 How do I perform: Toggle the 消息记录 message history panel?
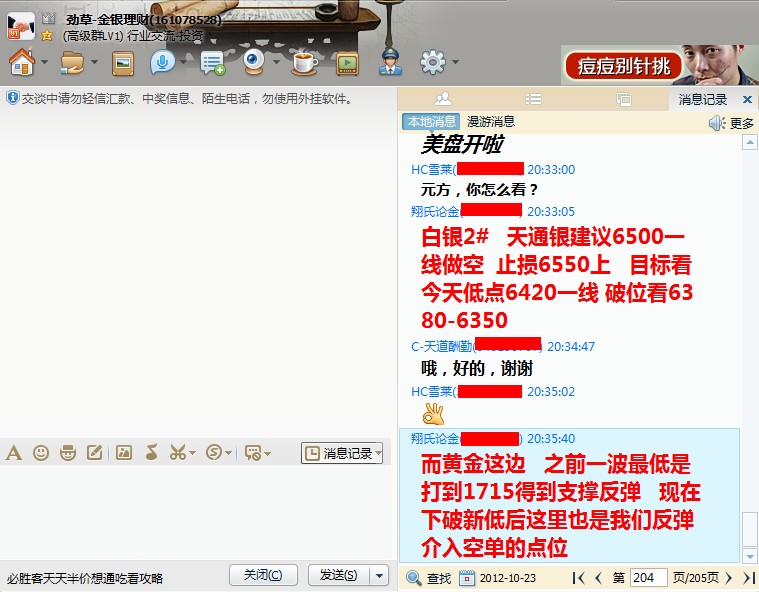[x=340, y=453]
